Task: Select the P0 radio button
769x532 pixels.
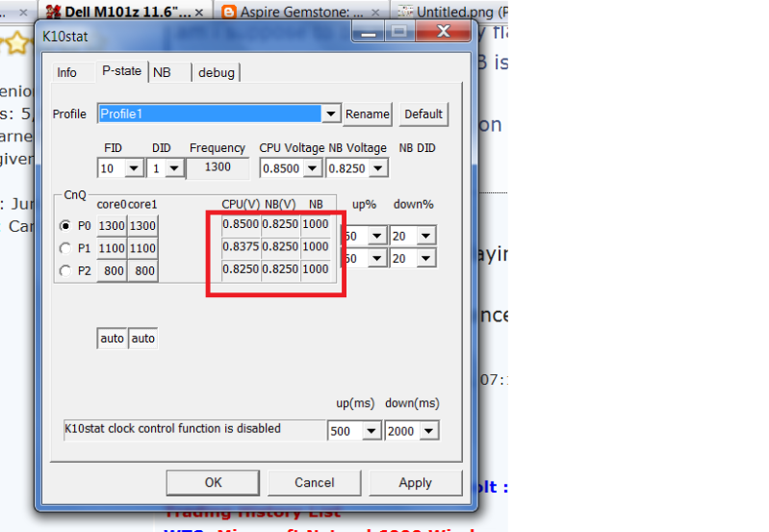Action: [x=65, y=225]
